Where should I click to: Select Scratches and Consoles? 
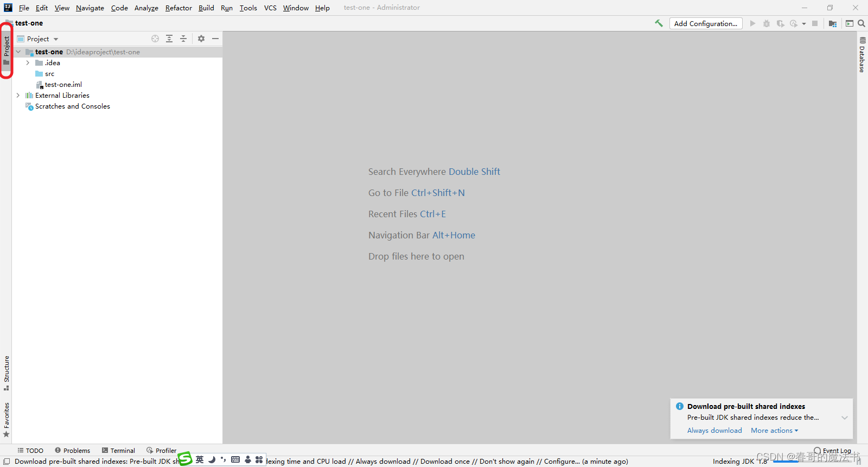[73, 106]
